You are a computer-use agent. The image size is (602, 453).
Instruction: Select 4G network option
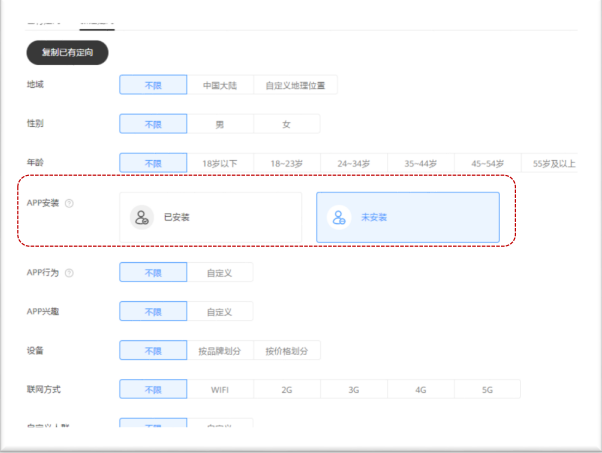(x=421, y=390)
